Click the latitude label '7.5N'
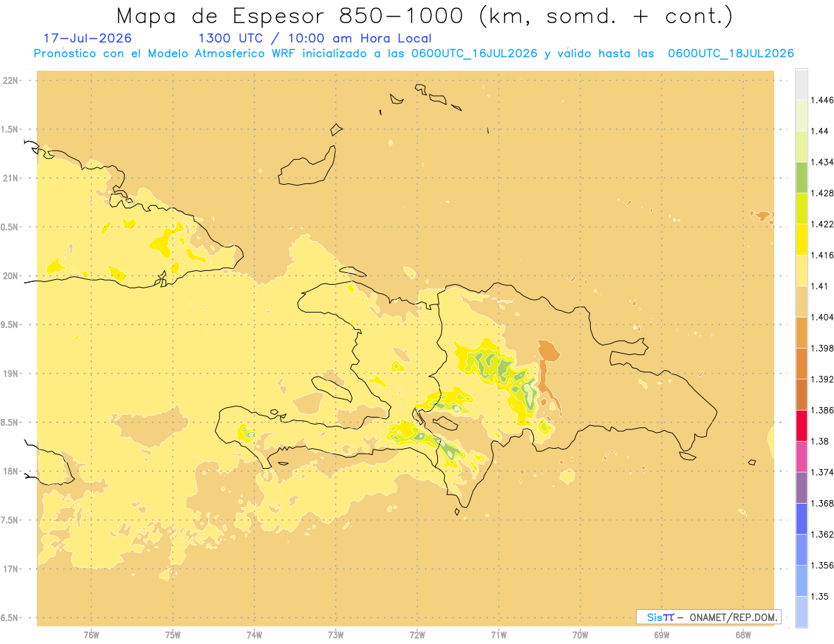Viewport: 834px width, 644px height. 10,520
